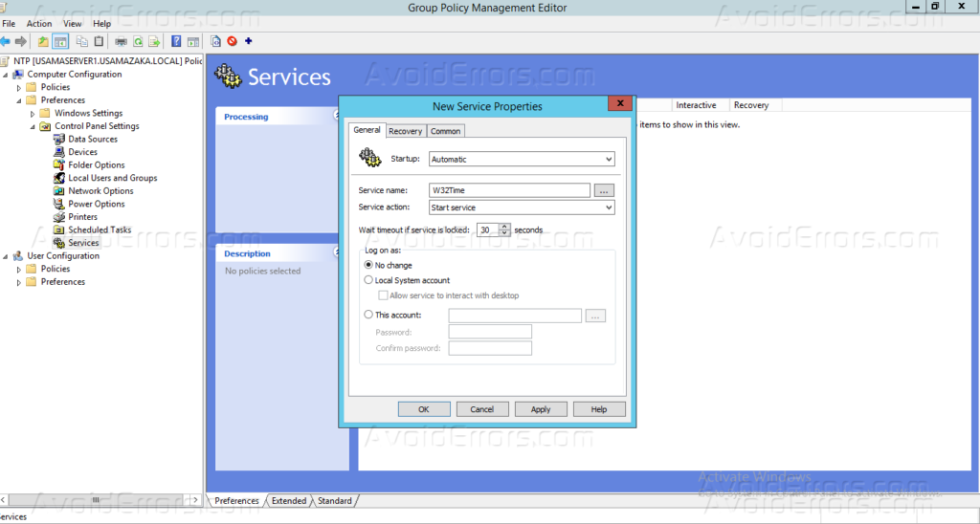The image size is (980, 524).
Task: Click the Print icon in the toolbar
Action: pos(121,41)
